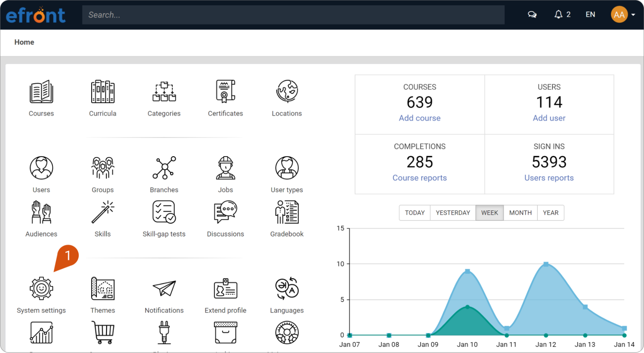This screenshot has height=353, width=644.
Task: Open the Audiences raised hands icon
Action: click(x=41, y=212)
